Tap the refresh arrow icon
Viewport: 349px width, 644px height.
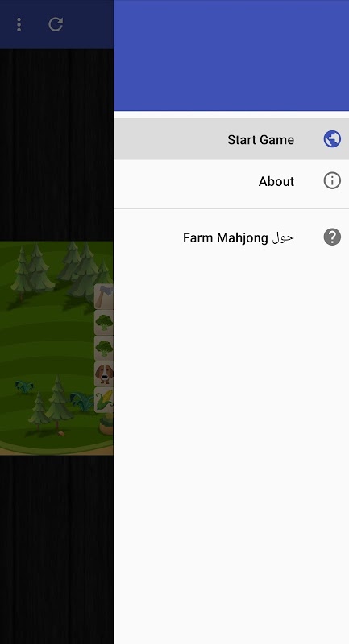(56, 24)
